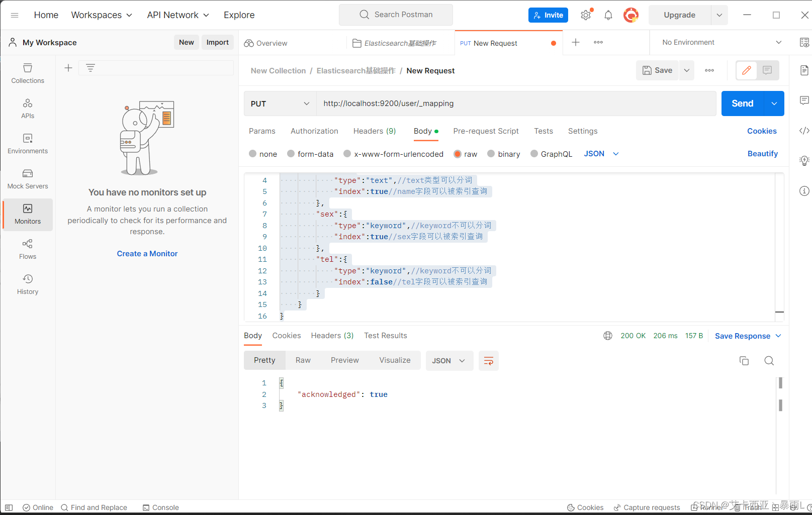Open response format JSON dropdown
812x515 pixels.
[449, 361]
